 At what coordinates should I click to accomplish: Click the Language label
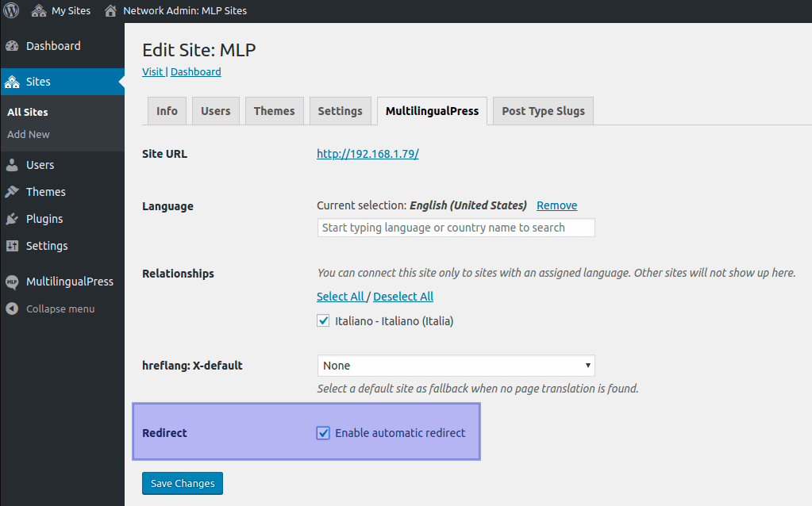[167, 206]
